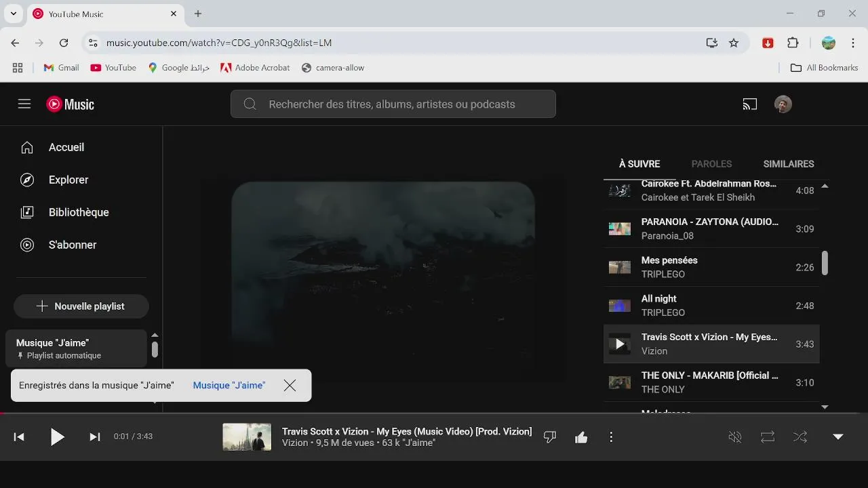Skip to next track
Screen dimensions: 868x488
[95, 437]
